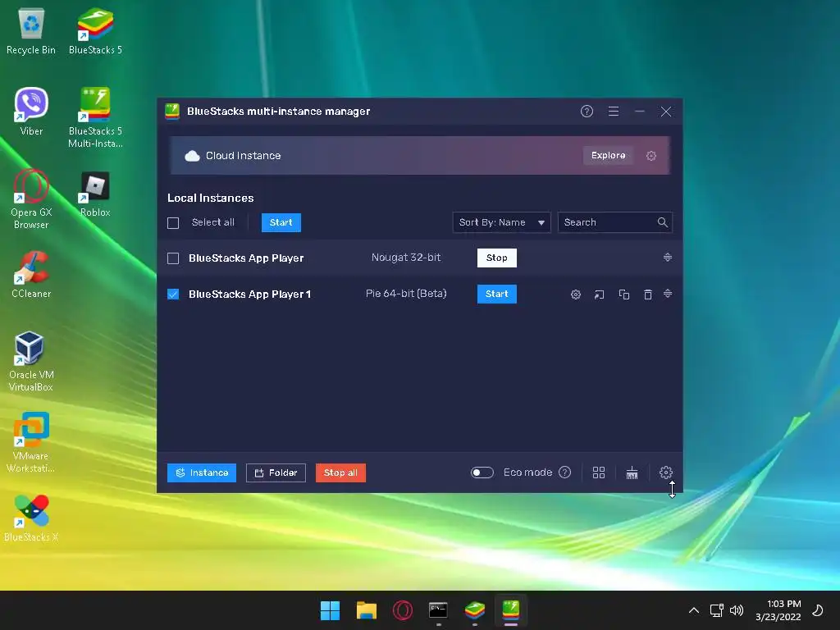
Task: Open the Sort By: Name dropdown
Action: (x=501, y=222)
